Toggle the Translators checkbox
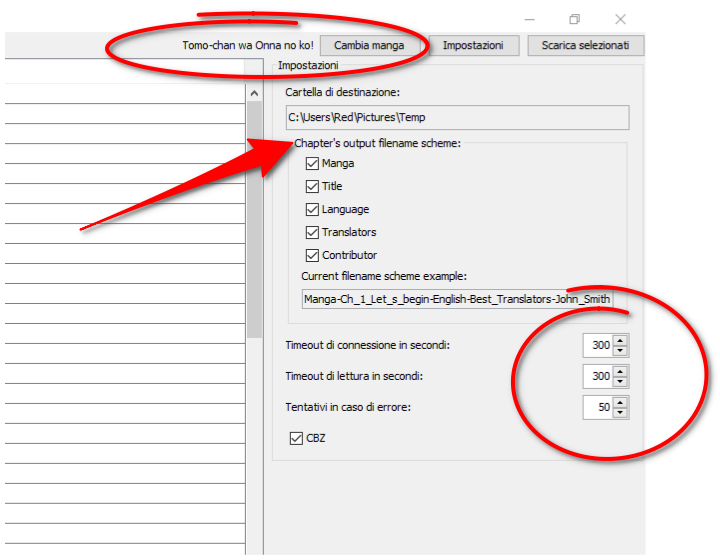This screenshot has height=560, width=720. pyautogui.click(x=313, y=233)
